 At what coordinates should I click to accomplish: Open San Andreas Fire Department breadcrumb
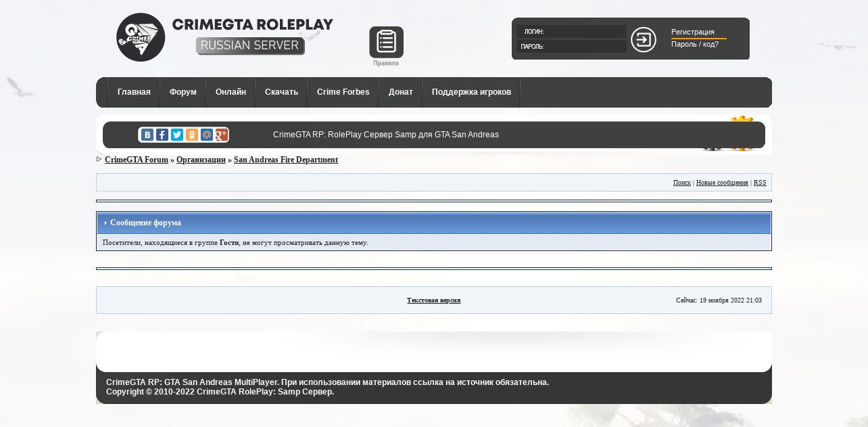tap(286, 160)
